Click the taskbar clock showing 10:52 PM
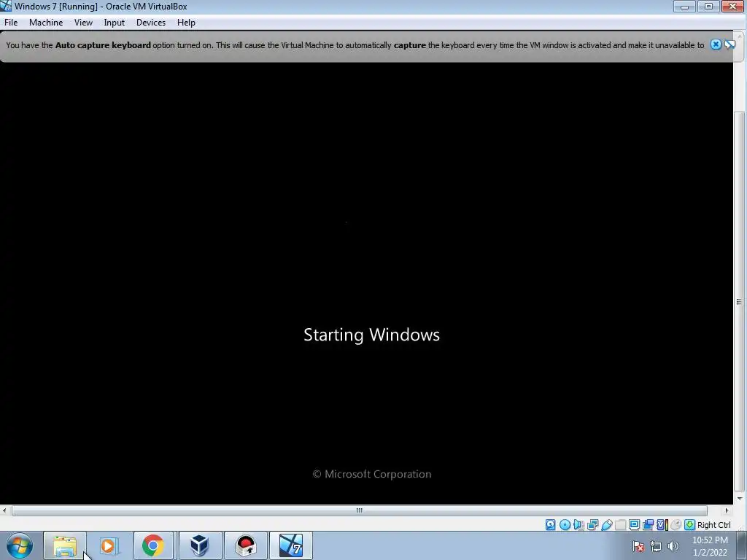Viewport: 747px width, 560px height. [x=710, y=546]
